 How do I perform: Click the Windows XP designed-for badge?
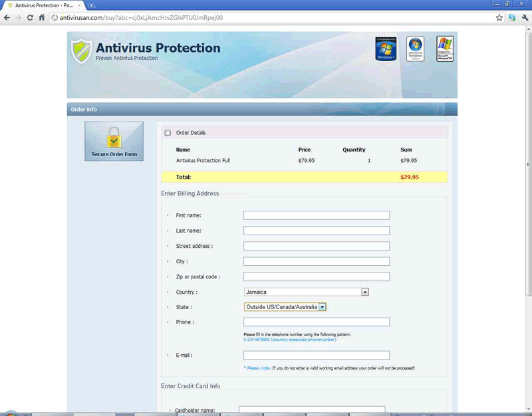(x=445, y=49)
